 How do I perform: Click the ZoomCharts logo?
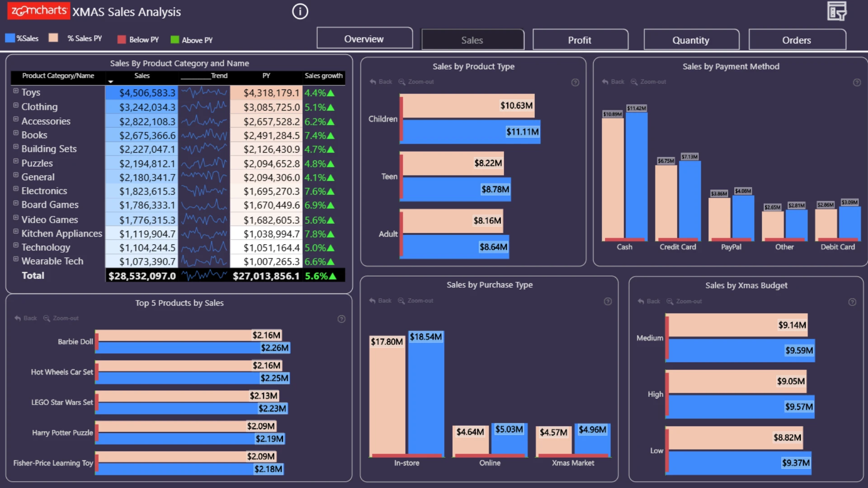coord(39,10)
